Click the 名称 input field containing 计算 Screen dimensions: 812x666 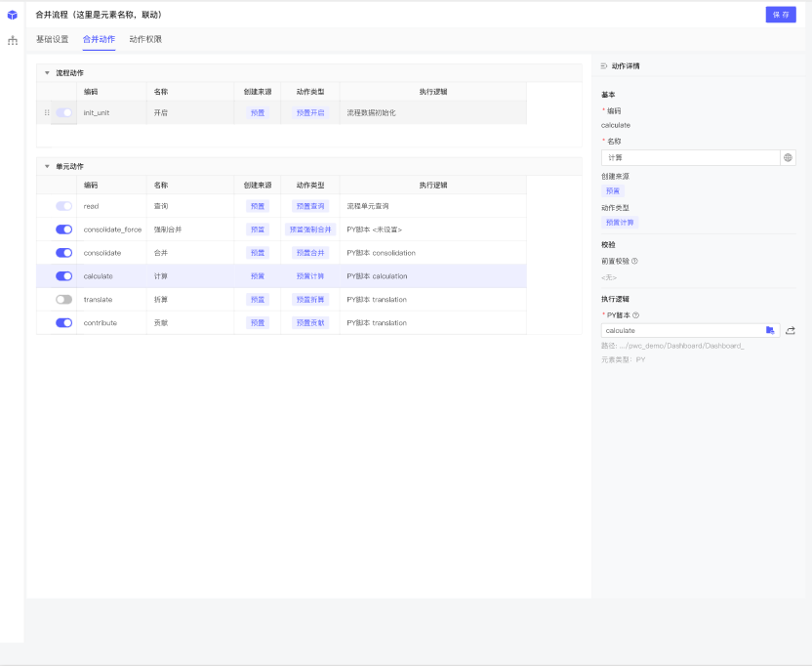689,157
